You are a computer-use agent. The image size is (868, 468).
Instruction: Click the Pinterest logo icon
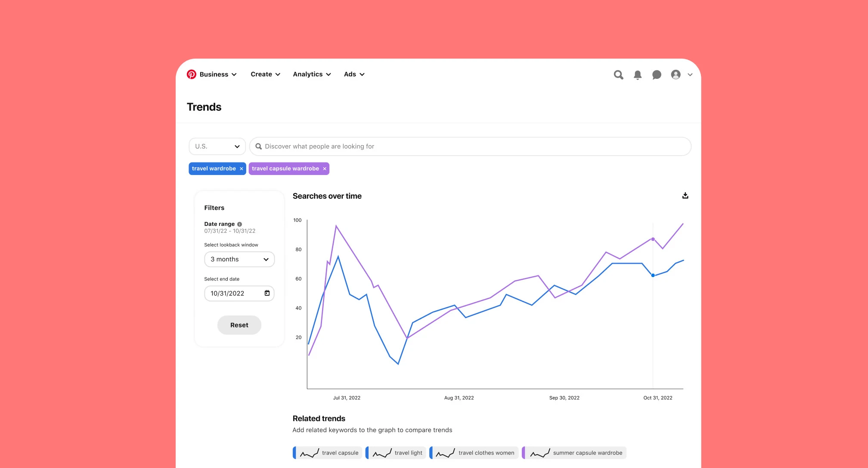pyautogui.click(x=191, y=75)
